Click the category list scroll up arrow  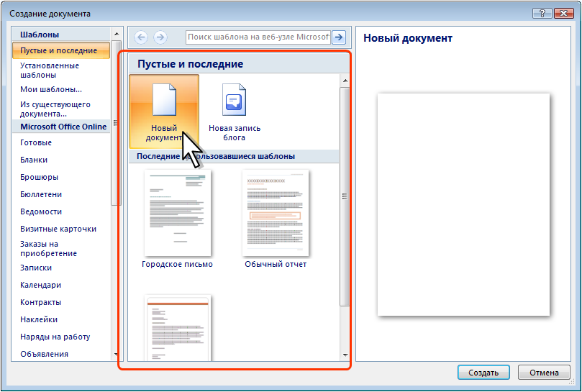click(x=116, y=34)
